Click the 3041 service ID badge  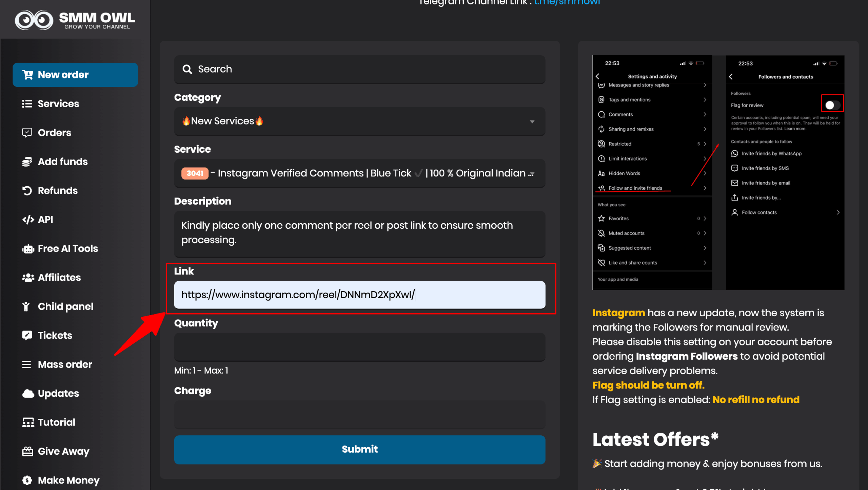tap(195, 173)
